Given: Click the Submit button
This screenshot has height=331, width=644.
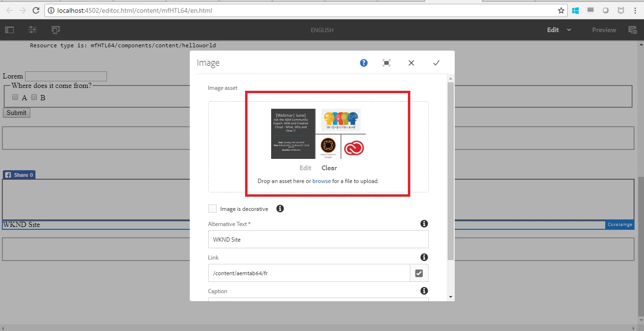Looking at the screenshot, I should coord(17,113).
